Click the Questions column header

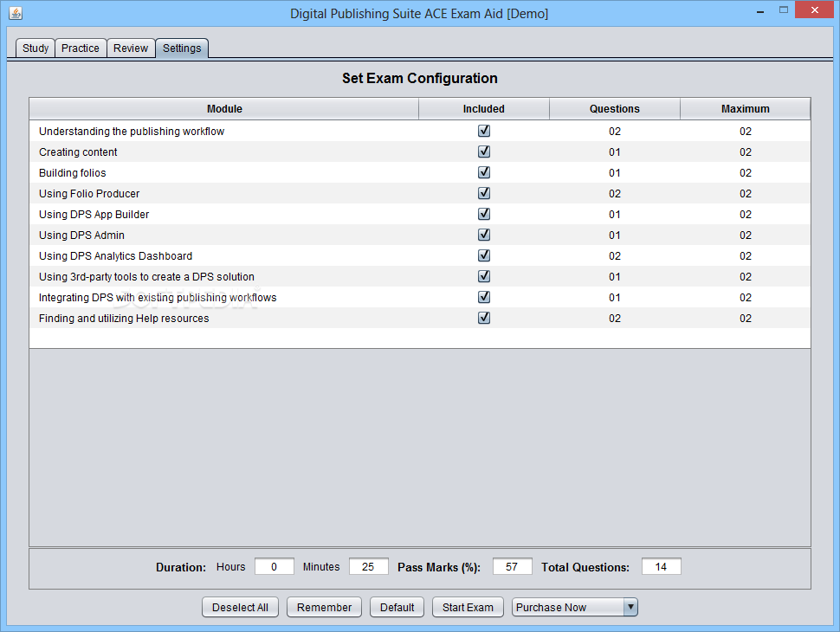(615, 109)
